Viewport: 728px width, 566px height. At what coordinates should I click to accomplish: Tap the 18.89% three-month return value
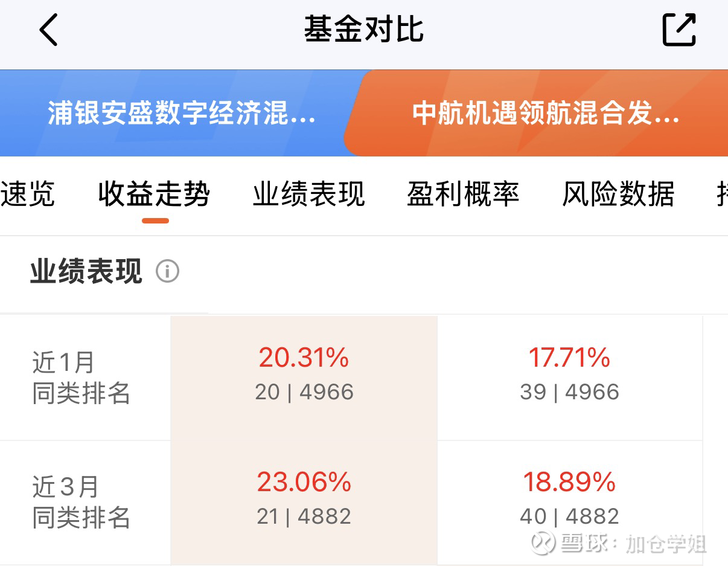pos(569,483)
